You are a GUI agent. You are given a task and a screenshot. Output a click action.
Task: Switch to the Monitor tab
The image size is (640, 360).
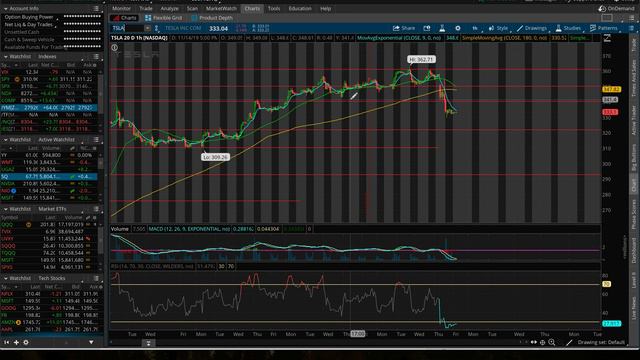(x=121, y=9)
